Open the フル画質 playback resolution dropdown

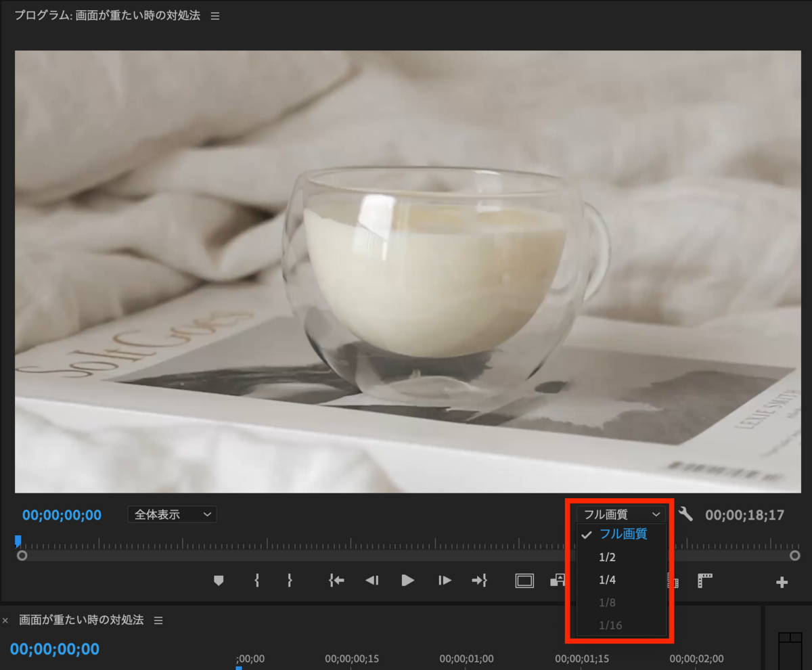tap(622, 514)
